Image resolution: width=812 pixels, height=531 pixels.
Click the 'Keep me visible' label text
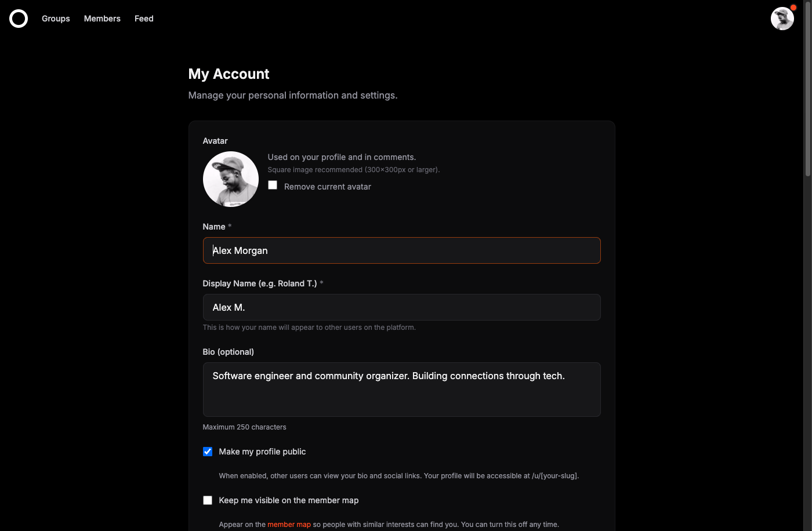coord(288,500)
